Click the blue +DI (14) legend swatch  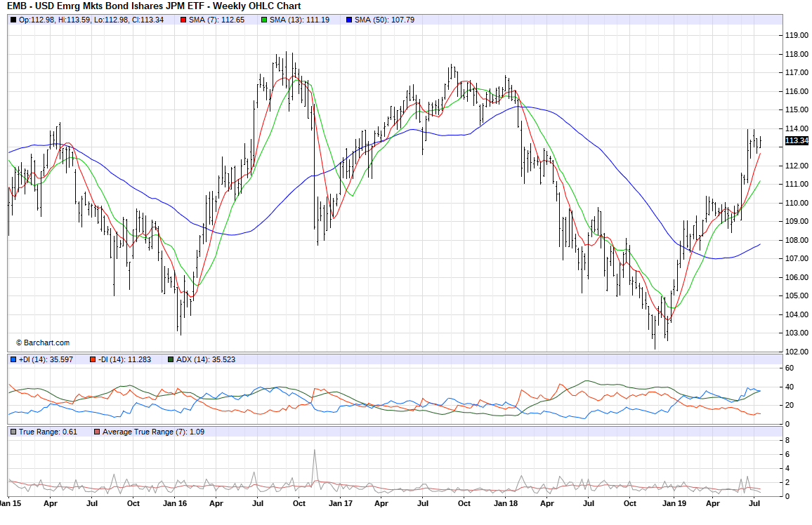pyautogui.click(x=13, y=359)
